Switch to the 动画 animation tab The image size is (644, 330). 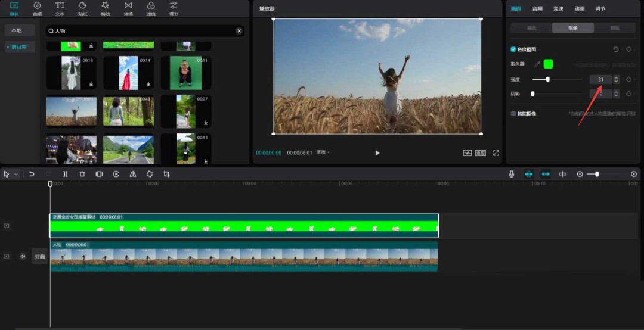[x=579, y=8]
